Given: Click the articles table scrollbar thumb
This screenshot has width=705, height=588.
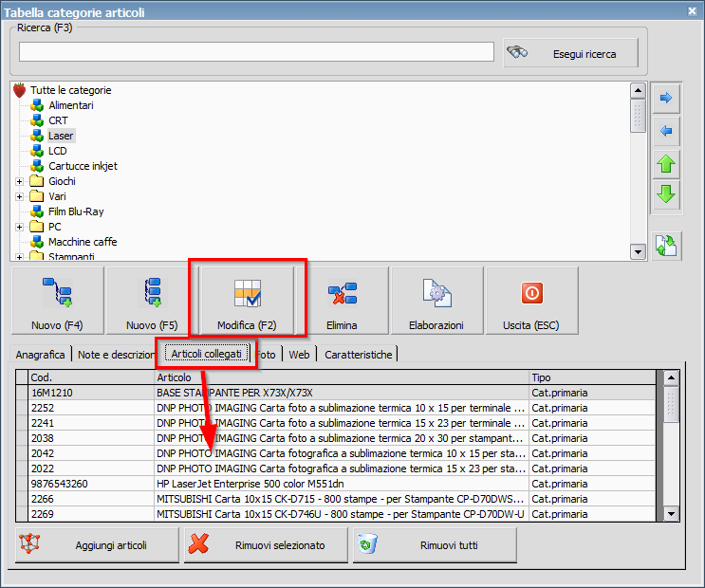Looking at the screenshot, I should [671, 403].
